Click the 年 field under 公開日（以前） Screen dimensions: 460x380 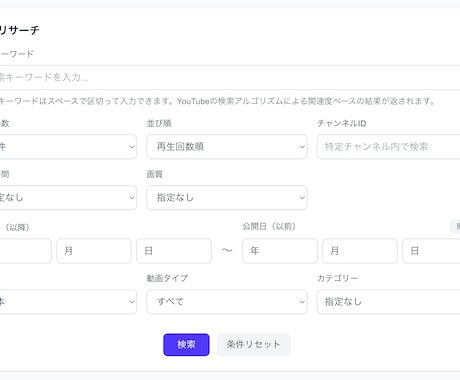[280, 251]
